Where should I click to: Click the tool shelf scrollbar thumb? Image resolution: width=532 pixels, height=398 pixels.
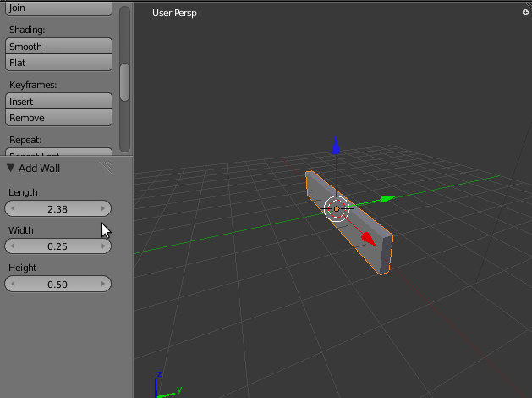coord(125,82)
